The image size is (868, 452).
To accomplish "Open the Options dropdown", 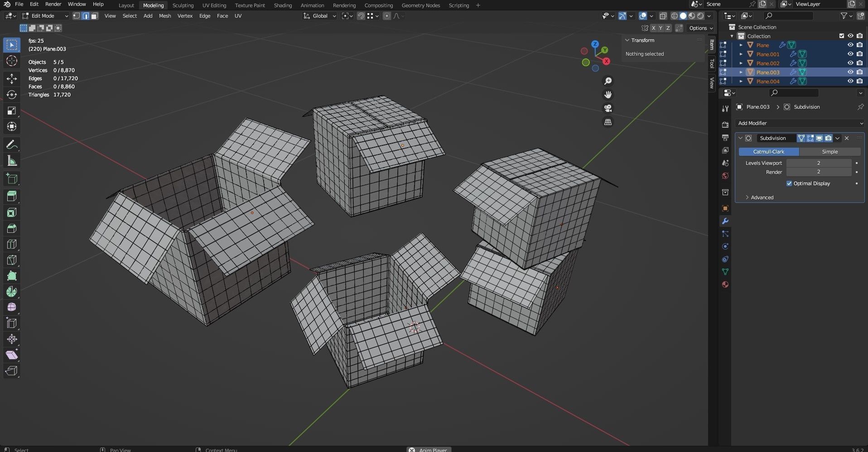I will [701, 28].
